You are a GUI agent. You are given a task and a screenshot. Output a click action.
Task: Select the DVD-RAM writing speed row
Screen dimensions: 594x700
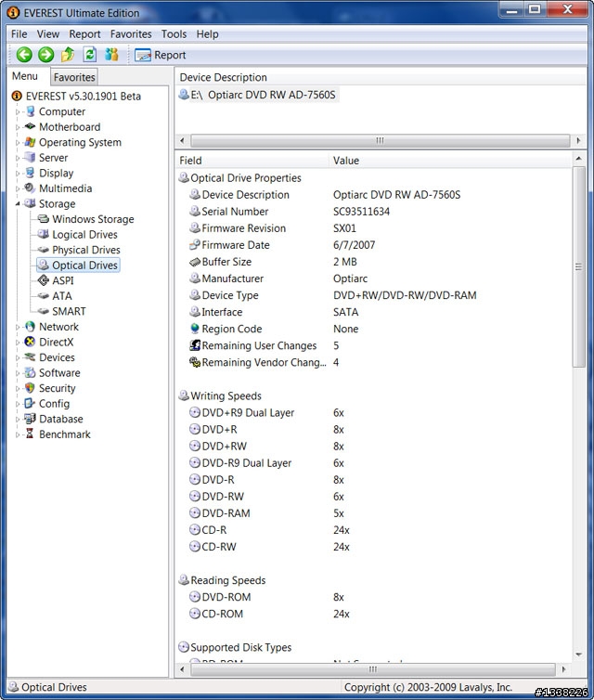[x=374, y=513]
